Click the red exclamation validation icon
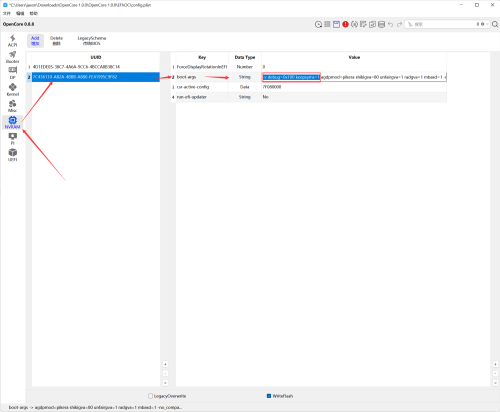Viewport: 500px width, 412px height. [x=345, y=24]
